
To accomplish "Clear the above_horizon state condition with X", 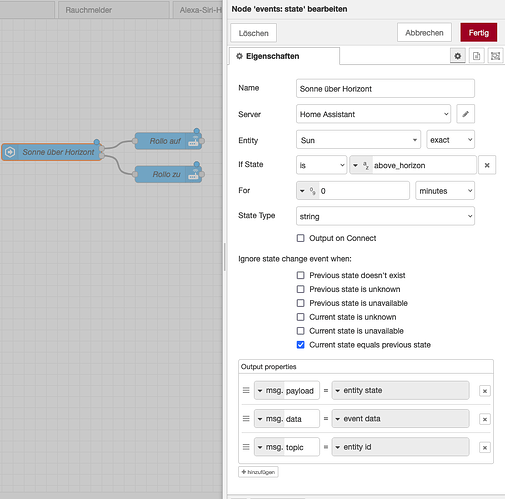I will tap(487, 165).
